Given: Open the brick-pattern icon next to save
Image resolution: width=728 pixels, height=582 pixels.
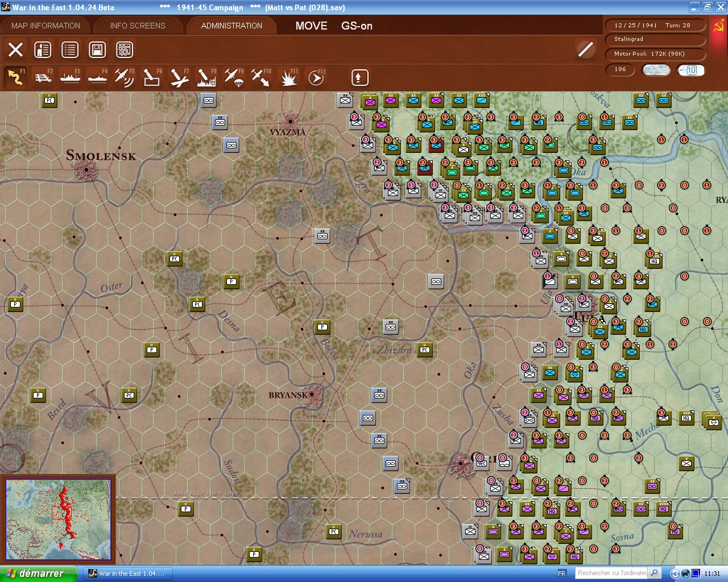Looking at the screenshot, I should (125, 49).
